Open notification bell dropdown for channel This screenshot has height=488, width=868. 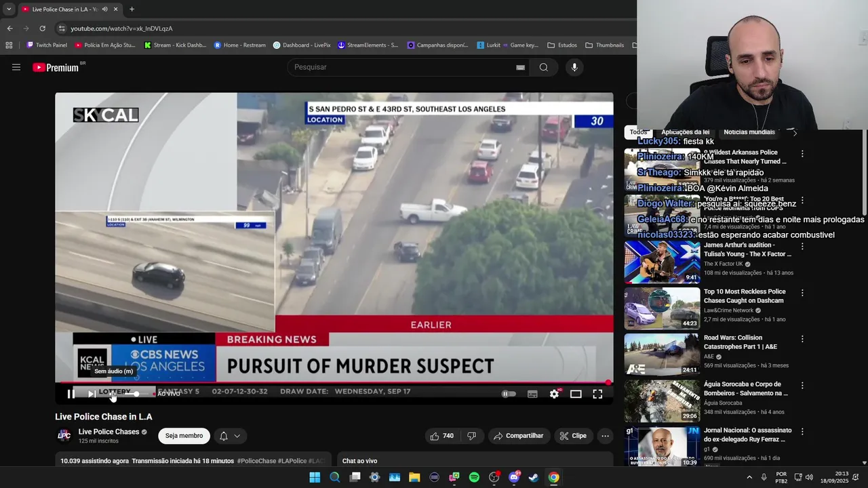(230, 436)
